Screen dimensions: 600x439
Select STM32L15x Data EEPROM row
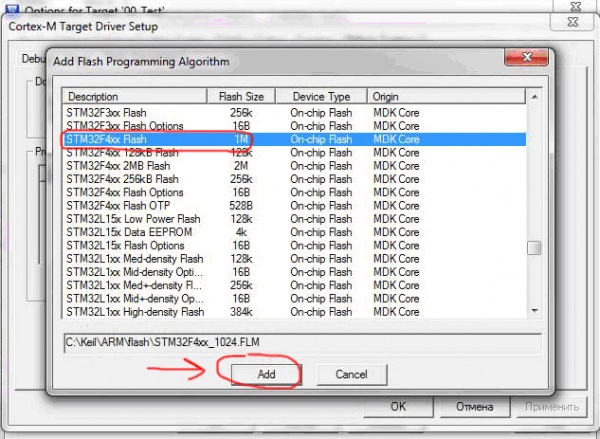tap(294, 232)
